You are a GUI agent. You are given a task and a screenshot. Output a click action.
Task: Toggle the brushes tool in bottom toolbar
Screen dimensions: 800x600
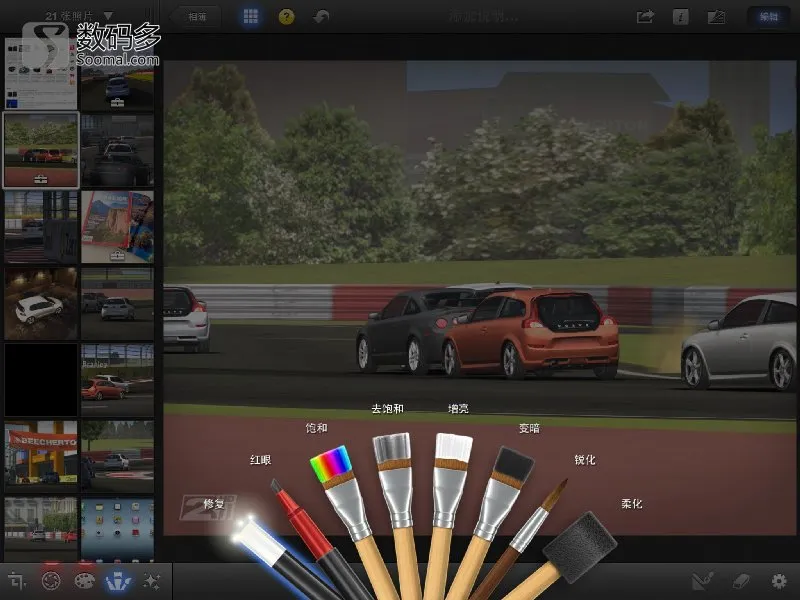[x=118, y=581]
